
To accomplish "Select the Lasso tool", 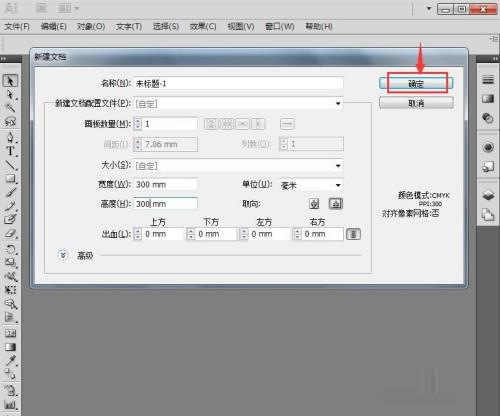I will point(10,121).
